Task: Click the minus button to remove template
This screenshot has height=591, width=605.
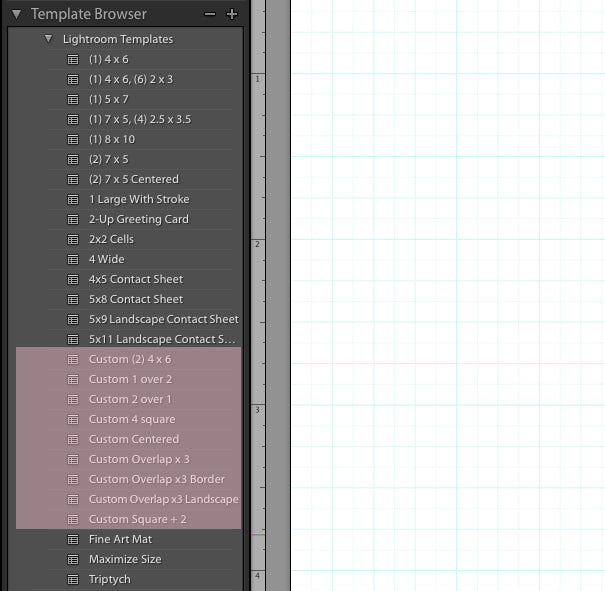Action: (x=210, y=14)
